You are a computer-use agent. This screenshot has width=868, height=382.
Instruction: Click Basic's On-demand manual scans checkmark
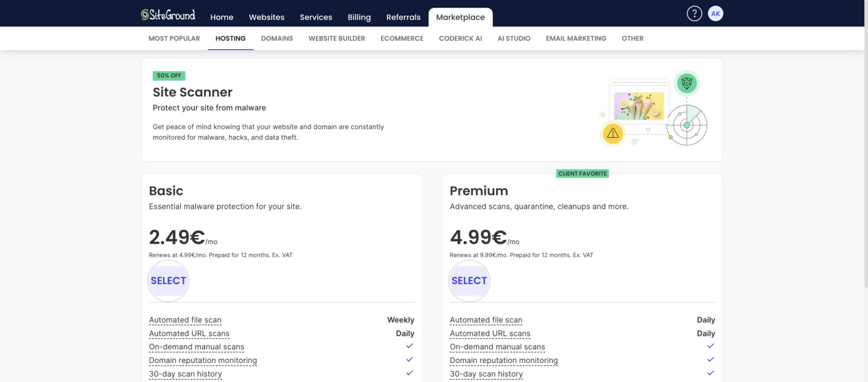tap(409, 346)
